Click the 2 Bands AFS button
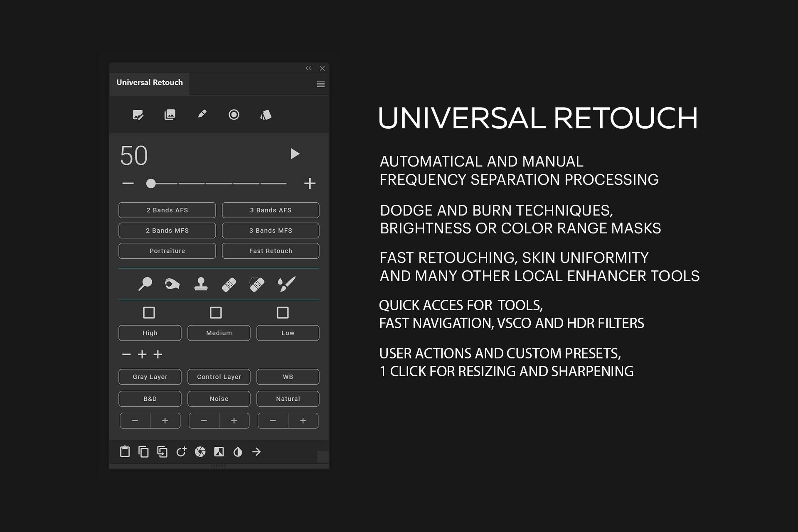The width and height of the screenshot is (798, 532). point(167,210)
